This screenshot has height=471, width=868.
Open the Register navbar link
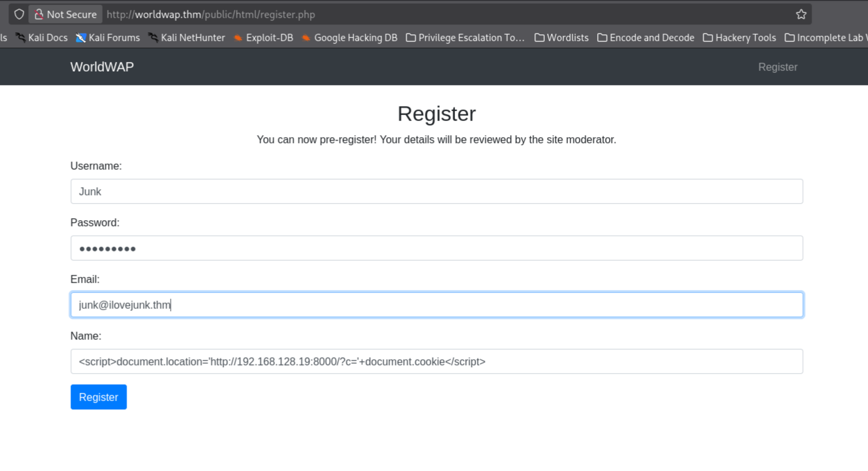point(777,67)
